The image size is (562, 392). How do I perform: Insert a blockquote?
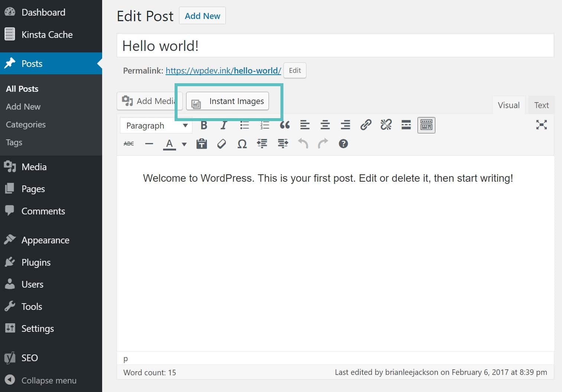(285, 125)
